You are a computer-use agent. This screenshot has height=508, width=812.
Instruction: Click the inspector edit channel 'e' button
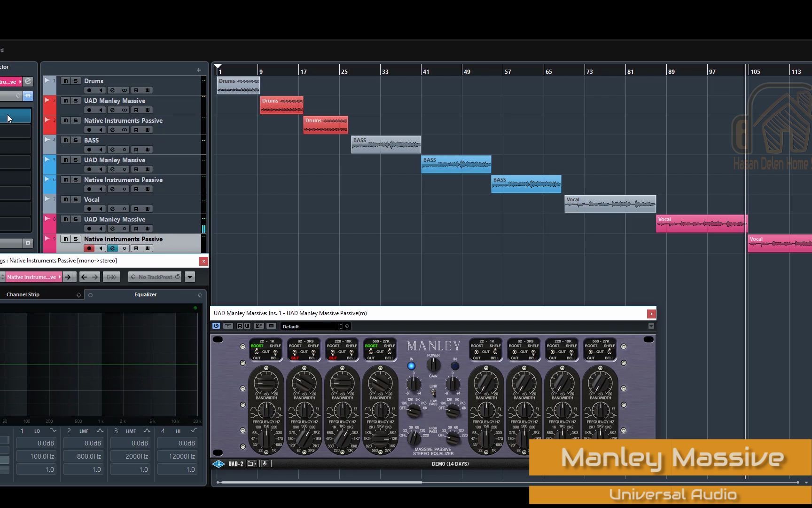[x=28, y=81]
